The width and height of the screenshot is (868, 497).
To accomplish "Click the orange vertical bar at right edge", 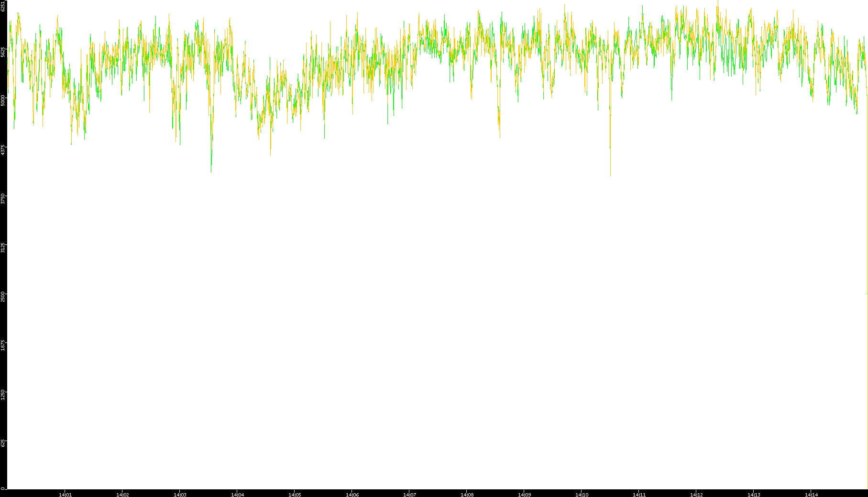I will pyautogui.click(x=867, y=383).
